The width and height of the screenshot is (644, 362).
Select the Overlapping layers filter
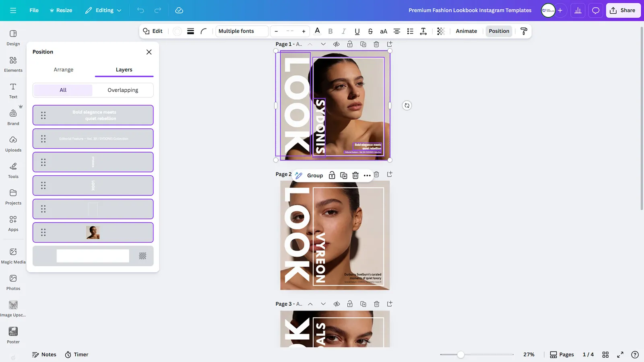tap(123, 90)
